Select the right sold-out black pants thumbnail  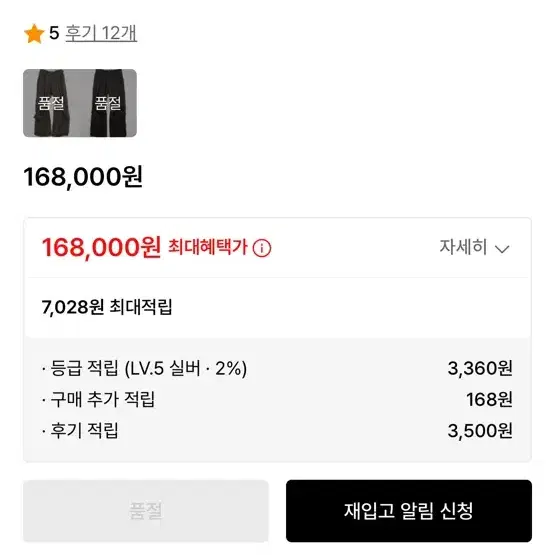click(108, 103)
